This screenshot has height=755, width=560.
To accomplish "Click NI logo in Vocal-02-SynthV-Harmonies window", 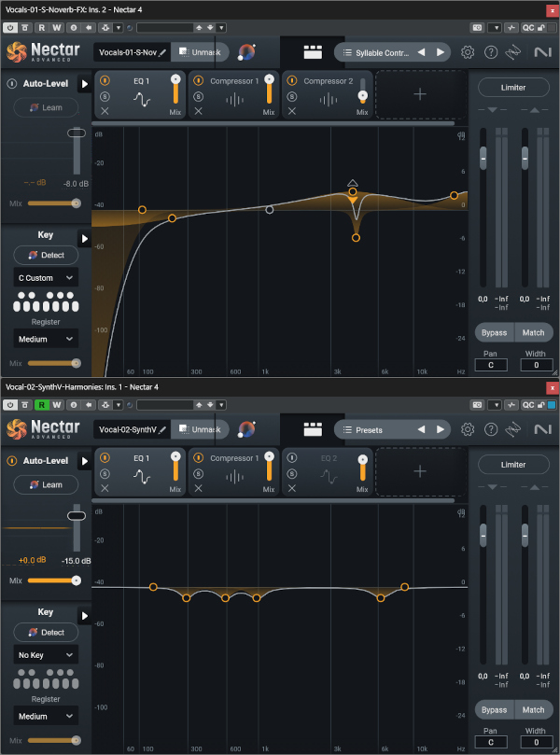I will coord(542,429).
